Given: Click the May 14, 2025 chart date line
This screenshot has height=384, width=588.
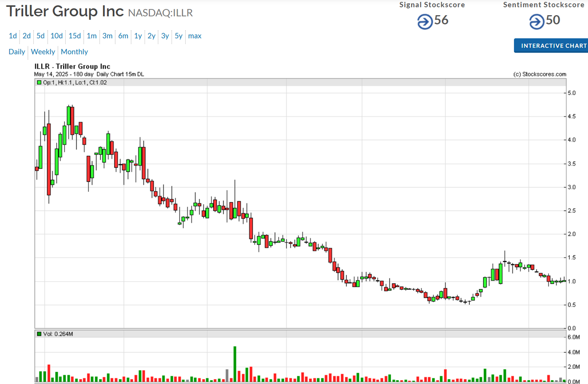Looking at the screenshot, I should coord(89,74).
